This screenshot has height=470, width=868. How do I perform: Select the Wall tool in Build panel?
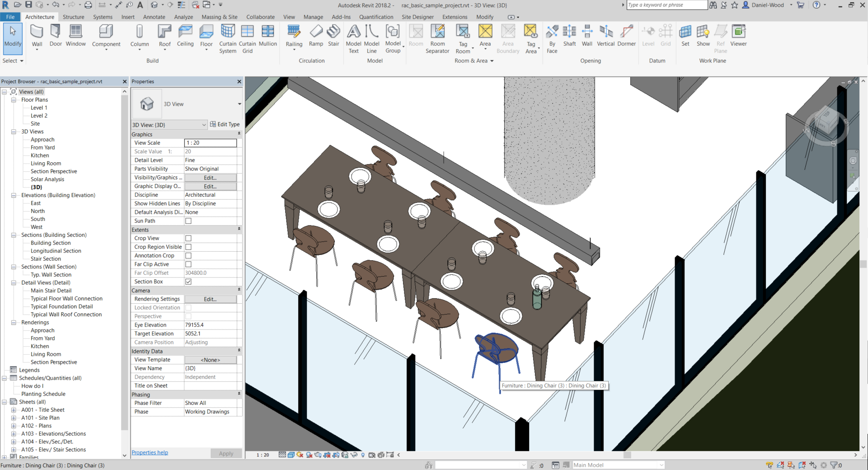pyautogui.click(x=37, y=36)
